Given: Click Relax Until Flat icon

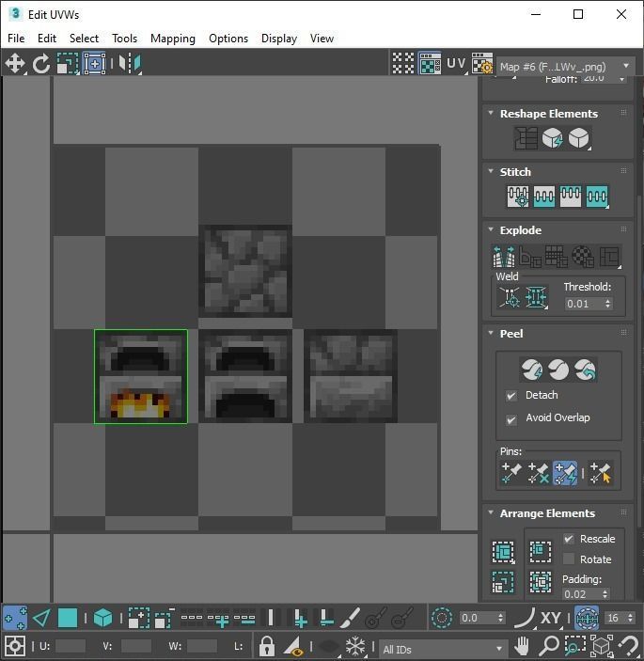Looking at the screenshot, I should tap(552, 138).
